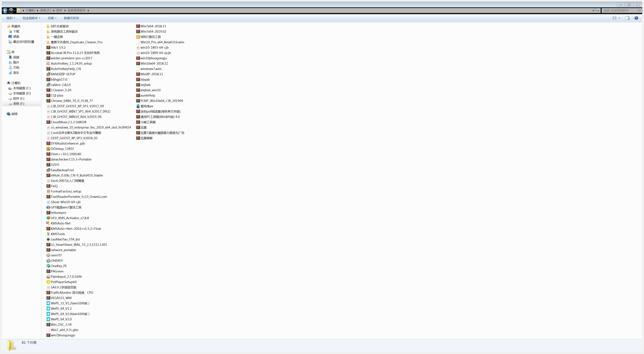Select the HEU_KMS_Activator_v7.8.8 icon
Screen dimensions: 644x354
point(48,218)
